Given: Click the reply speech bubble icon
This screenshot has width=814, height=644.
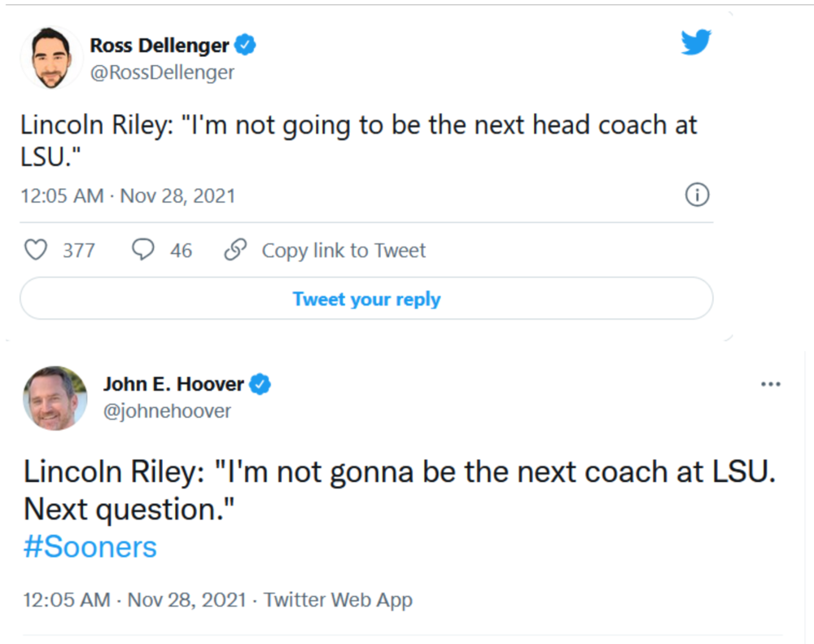Looking at the screenshot, I should [x=143, y=250].
